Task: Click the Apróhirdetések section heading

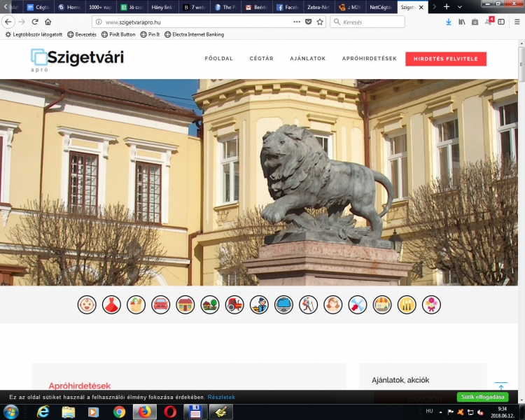Action: click(80, 386)
